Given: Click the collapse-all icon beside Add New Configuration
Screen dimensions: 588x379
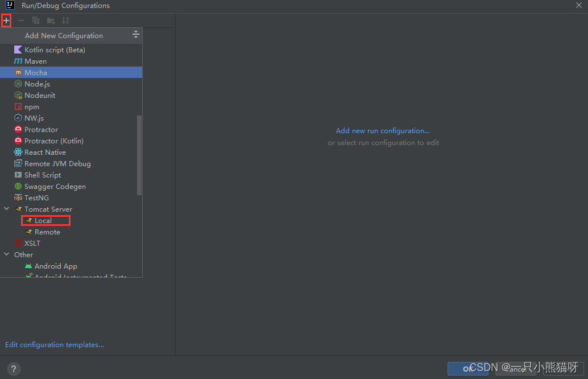Looking at the screenshot, I should 136,35.
